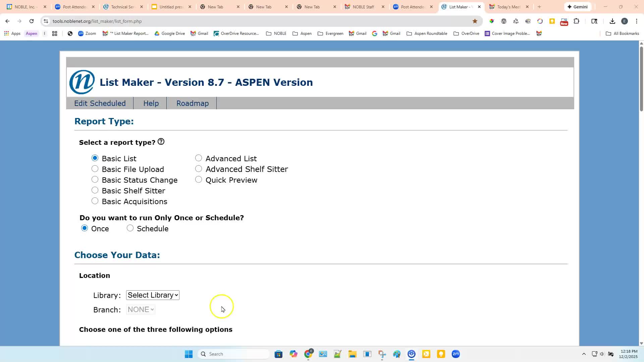Image resolution: width=644 pixels, height=362 pixels.
Task: Reload the page with refresh icon
Action: click(32, 21)
